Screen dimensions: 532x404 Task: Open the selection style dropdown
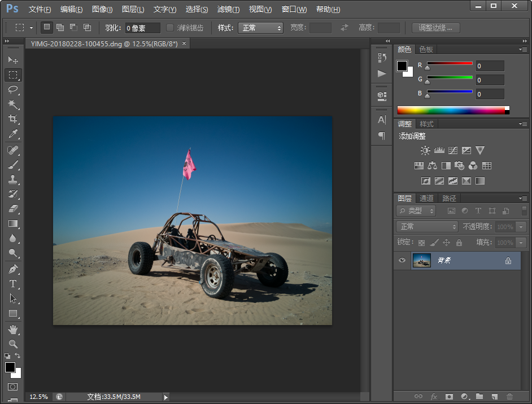[260, 27]
